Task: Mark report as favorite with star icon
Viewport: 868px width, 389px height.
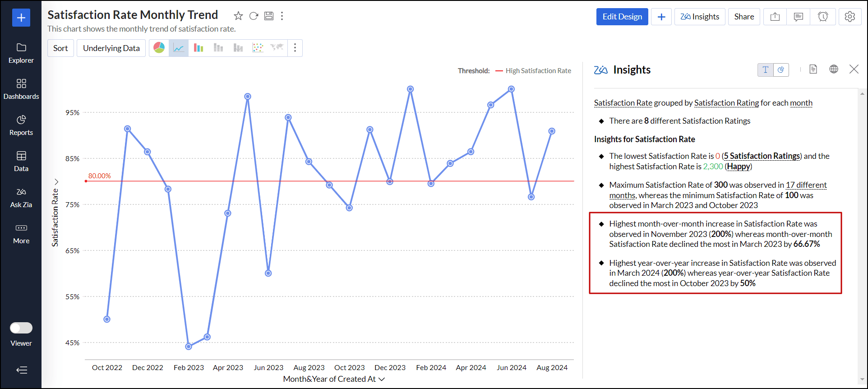Action: click(238, 16)
